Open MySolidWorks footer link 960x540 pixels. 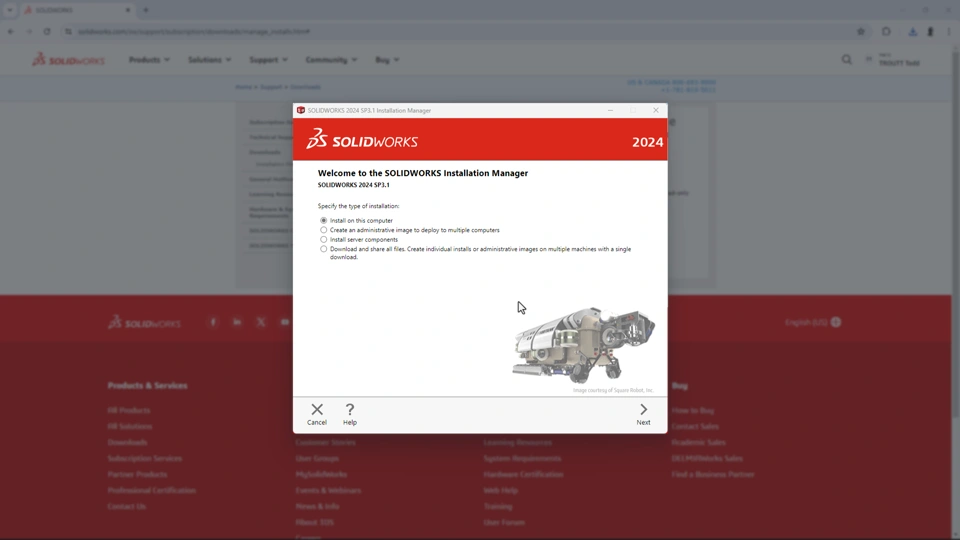click(321, 474)
